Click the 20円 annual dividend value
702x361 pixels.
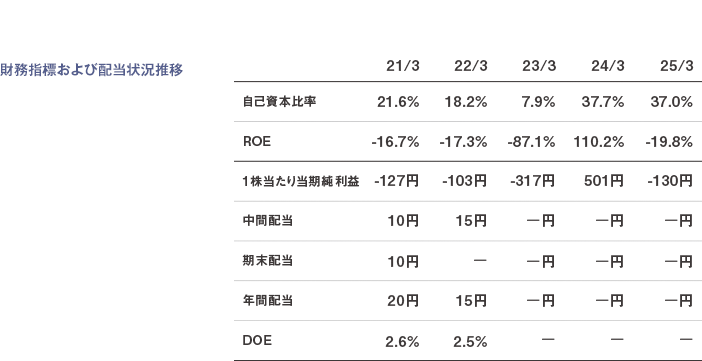click(403, 301)
